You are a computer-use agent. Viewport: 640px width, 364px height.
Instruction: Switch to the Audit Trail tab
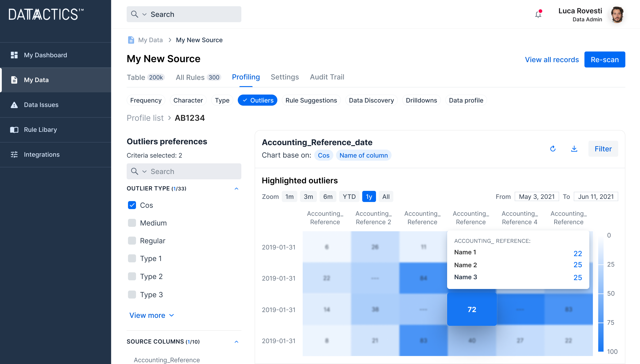click(x=327, y=77)
